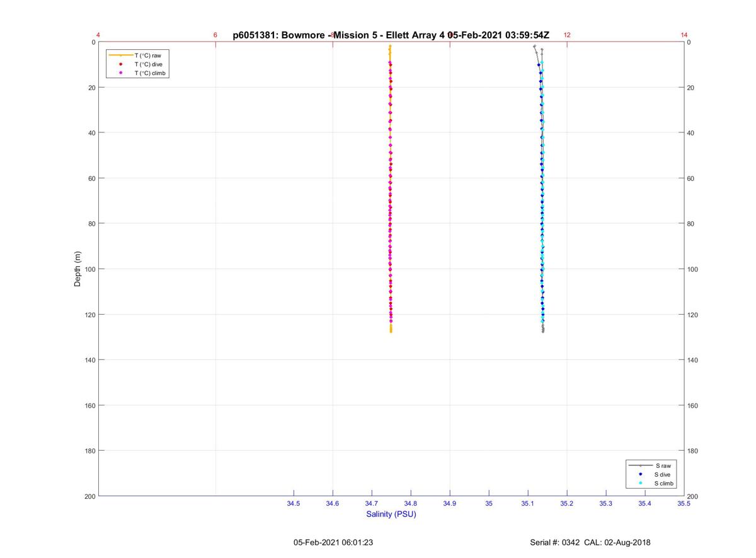Click the 34.9 salinity tick label

tap(450, 503)
